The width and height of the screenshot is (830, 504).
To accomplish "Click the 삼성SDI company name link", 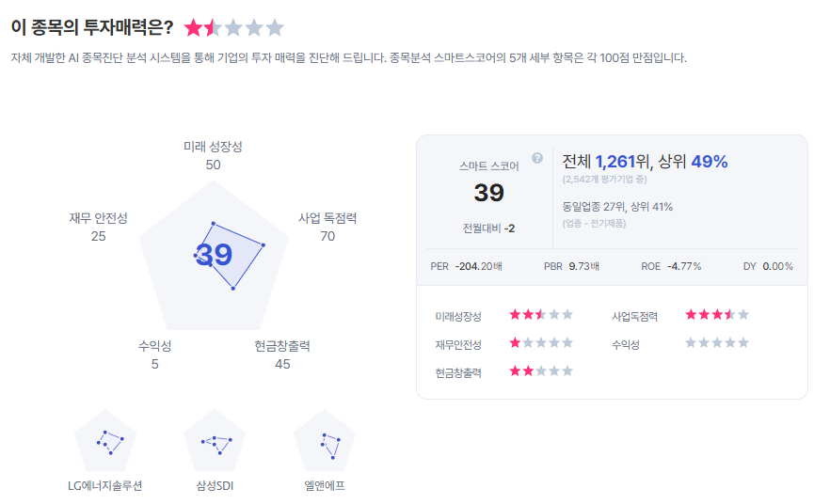I will point(215,486).
